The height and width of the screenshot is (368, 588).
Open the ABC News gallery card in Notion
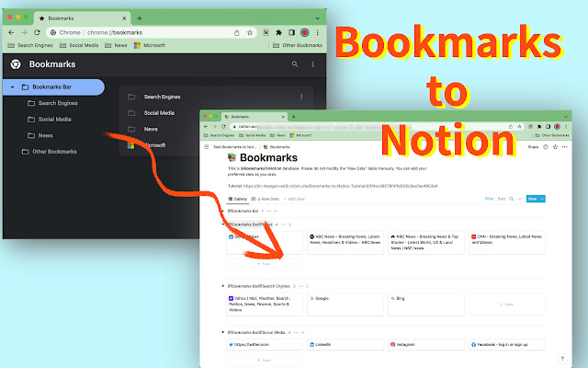345,243
